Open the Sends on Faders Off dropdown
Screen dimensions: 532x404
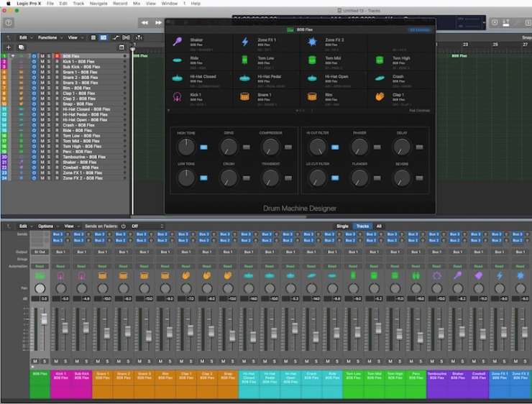point(147,226)
